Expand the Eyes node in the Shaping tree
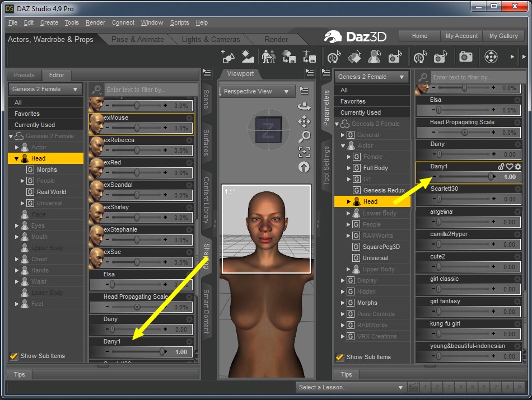Image resolution: width=532 pixels, height=400 pixels. [x=17, y=225]
